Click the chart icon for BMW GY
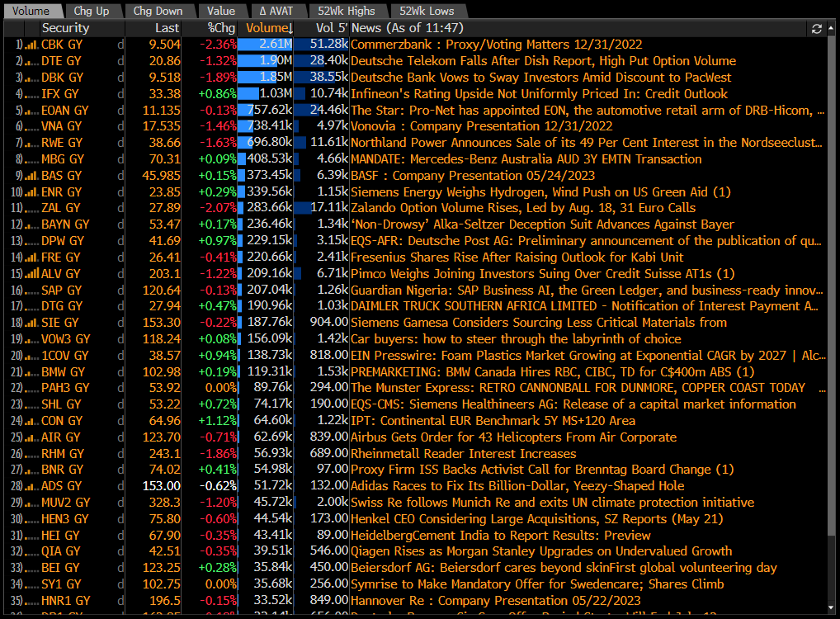 [x=31, y=372]
